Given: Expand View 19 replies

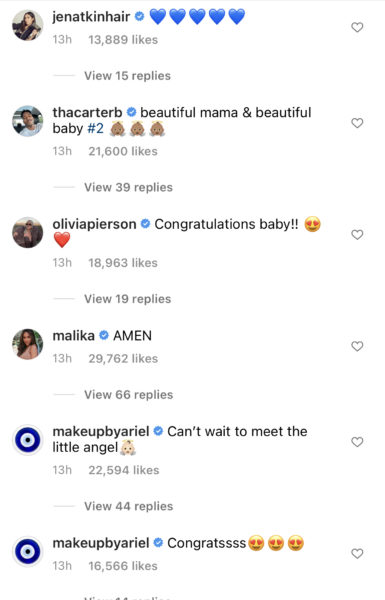Looking at the screenshot, I should [127, 299].
